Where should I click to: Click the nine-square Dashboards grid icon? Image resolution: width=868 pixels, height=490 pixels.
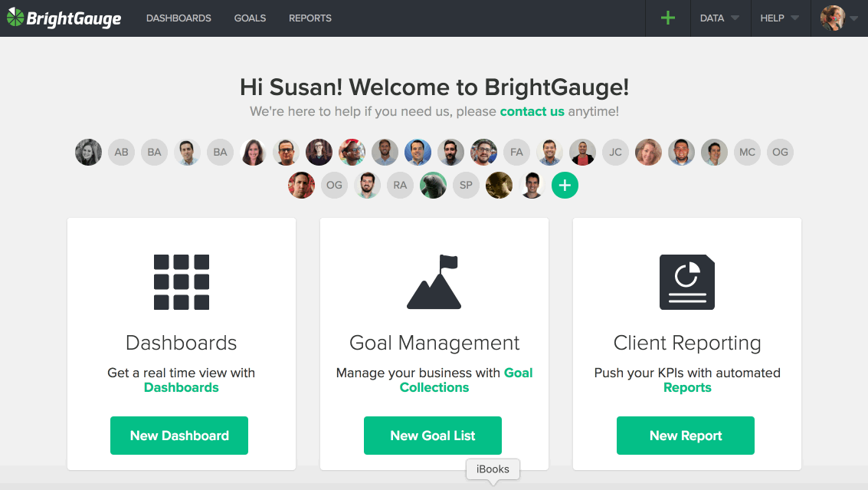[182, 282]
